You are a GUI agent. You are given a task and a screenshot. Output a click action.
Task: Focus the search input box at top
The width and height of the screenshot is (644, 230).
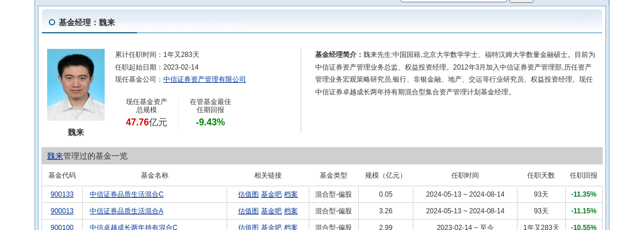click(x=454, y=1)
